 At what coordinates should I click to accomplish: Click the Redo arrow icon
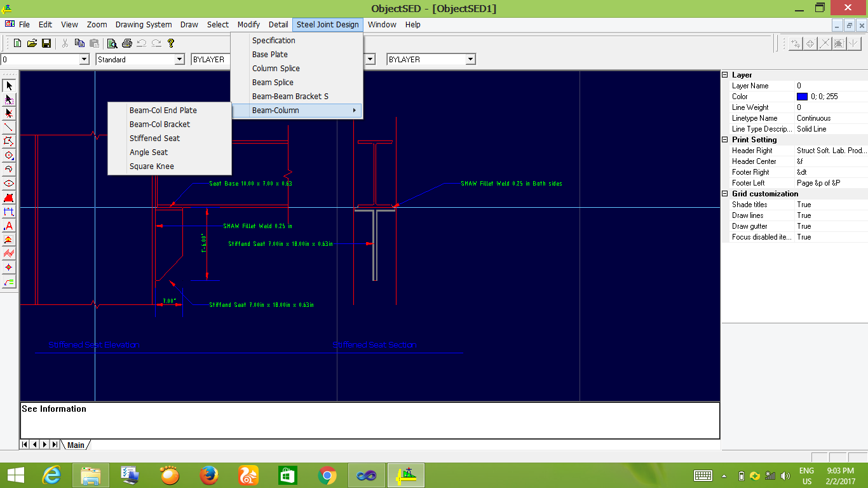tap(156, 43)
